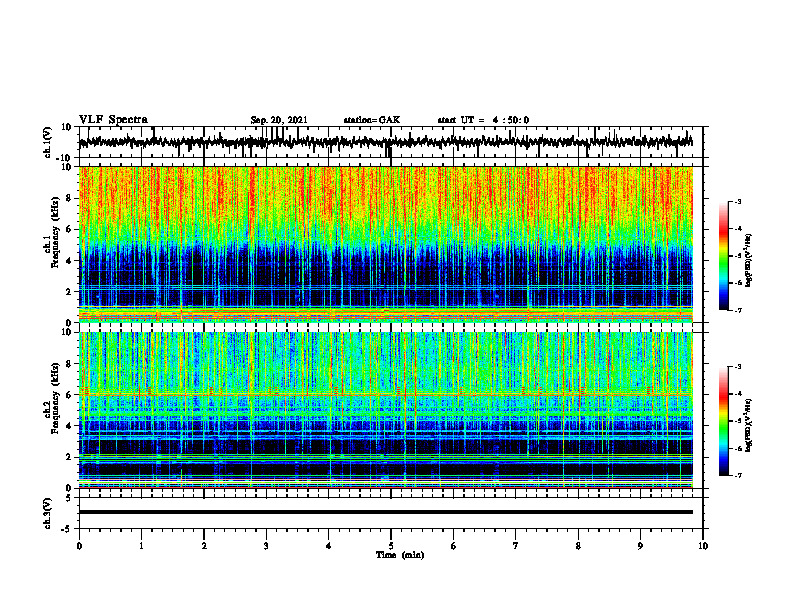Image resolution: width=792 pixels, height=612 pixels.
Task: Click the "6" kHz tick on ch.2 frequency axis
Action: tap(69, 395)
